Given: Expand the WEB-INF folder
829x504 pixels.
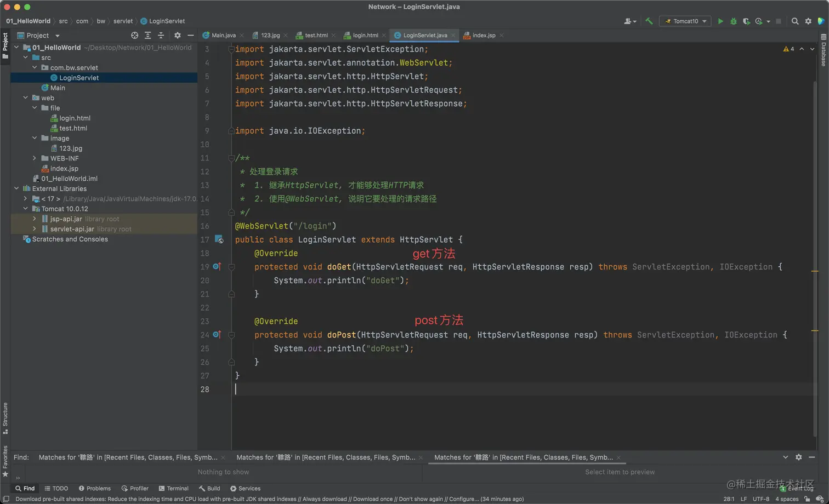Looking at the screenshot, I should (35, 158).
